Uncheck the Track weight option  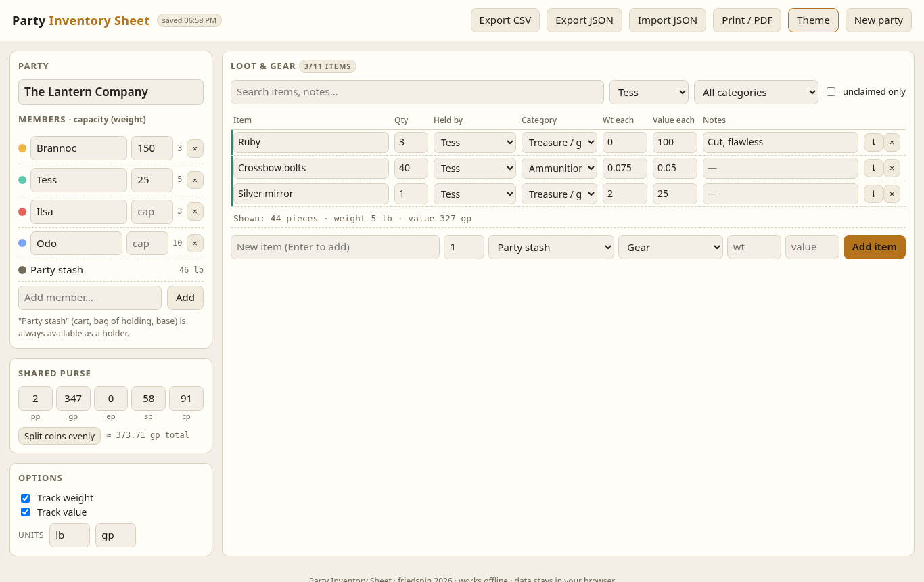point(26,498)
